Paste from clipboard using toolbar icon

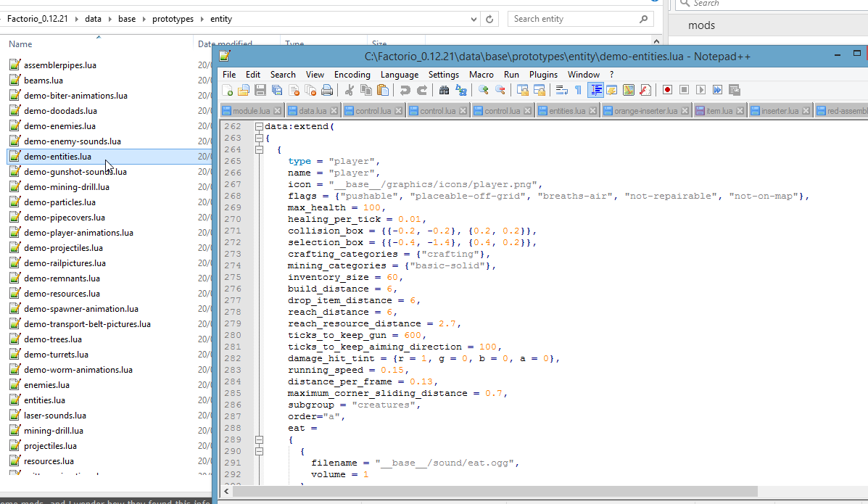pos(383,90)
